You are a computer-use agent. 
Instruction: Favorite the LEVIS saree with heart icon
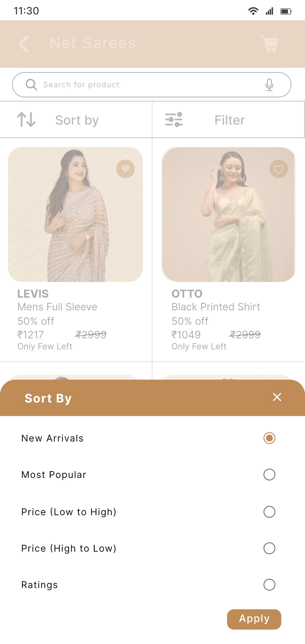point(125,169)
